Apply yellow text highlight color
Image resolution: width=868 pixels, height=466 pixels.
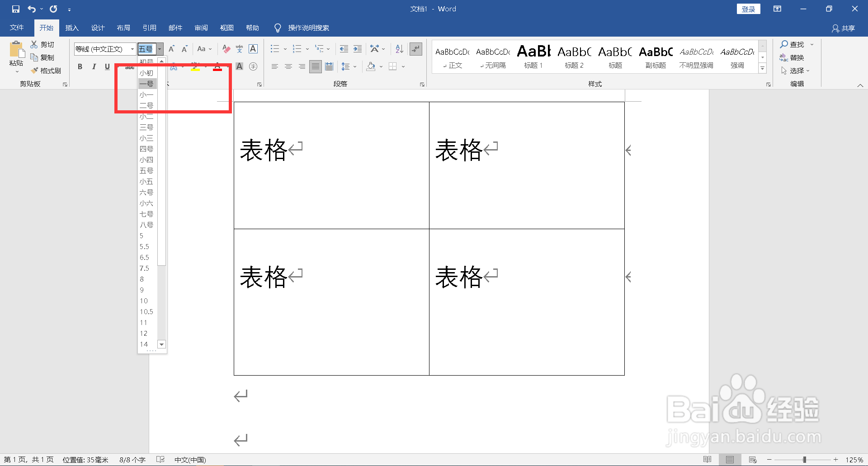pos(195,67)
